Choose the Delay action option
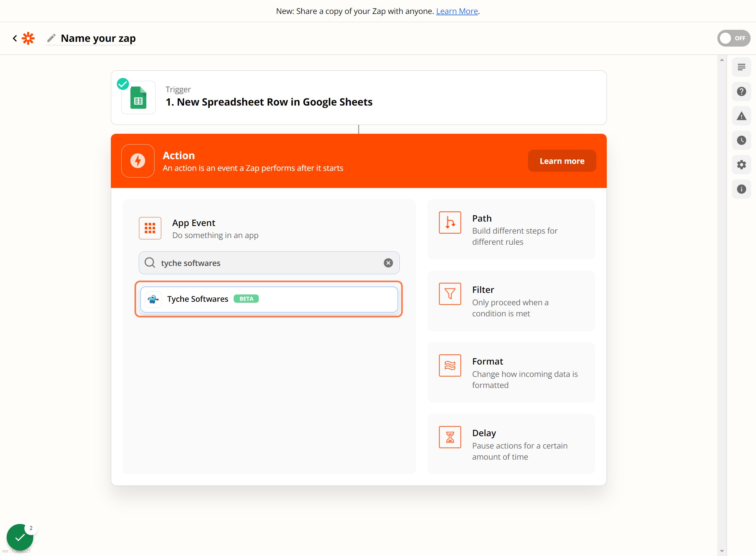This screenshot has width=756, height=556. click(x=511, y=444)
